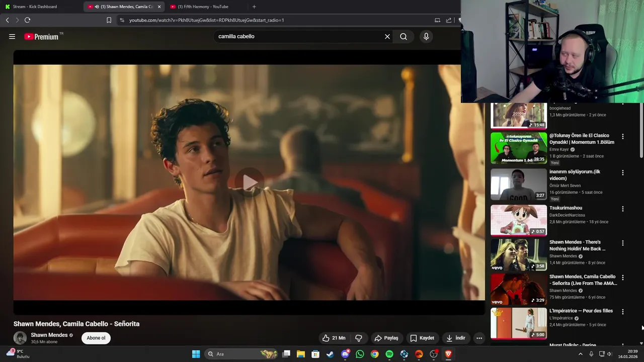Open the inanırım söylüyorum thumbnail 3:27
Screen dimensions: 644x362
(519, 184)
